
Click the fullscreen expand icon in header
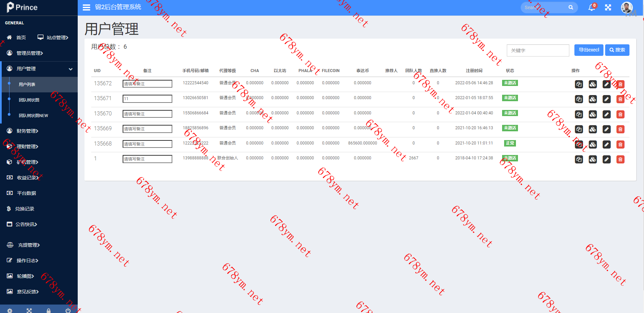tap(608, 7)
